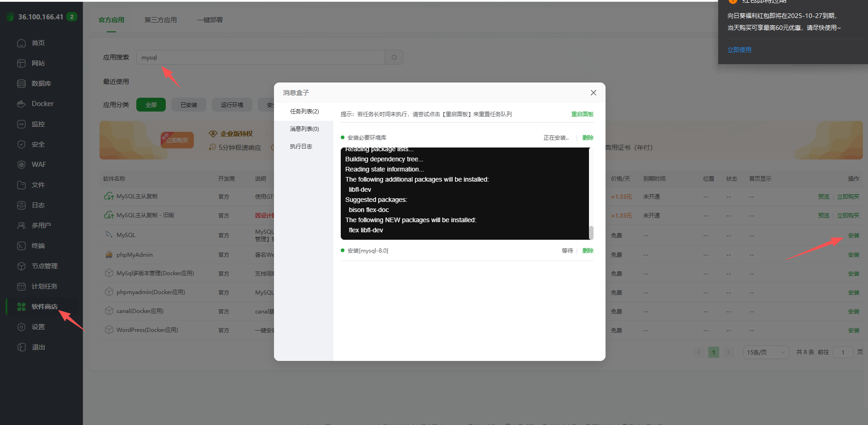868x425 pixels.
Task: Select the 运行环境 filter
Action: click(x=232, y=105)
